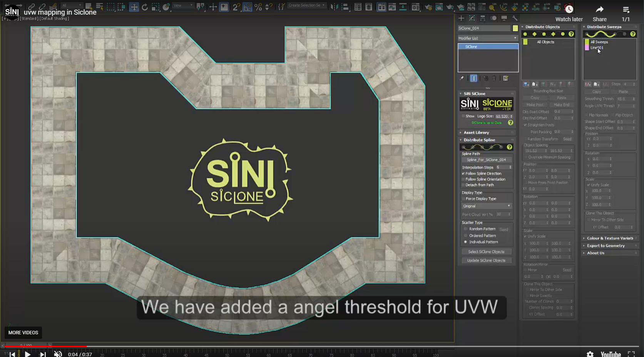Open the Utilities wrench panel tab
Screen dimensions: 644x357
click(515, 18)
